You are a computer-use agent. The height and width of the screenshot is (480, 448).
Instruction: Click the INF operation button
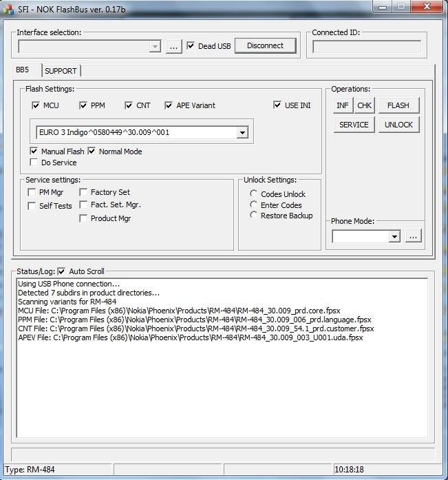click(x=343, y=105)
